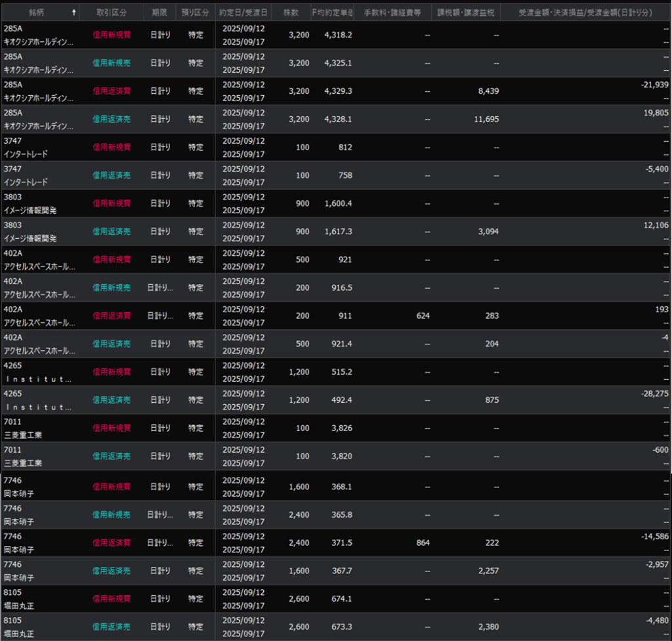
Task: Sort by 取引区分 column header
Action: 112,12
